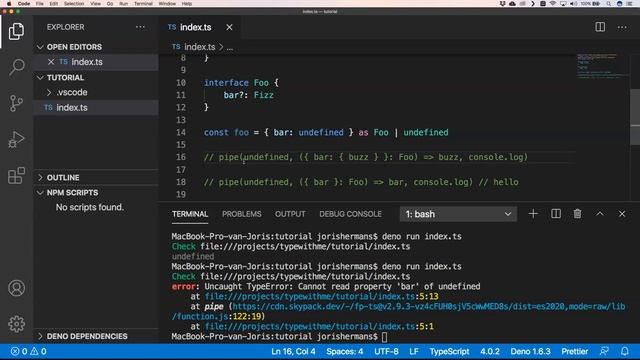Open the File menu
The width and height of the screenshot is (640, 360).
[x=40, y=4]
